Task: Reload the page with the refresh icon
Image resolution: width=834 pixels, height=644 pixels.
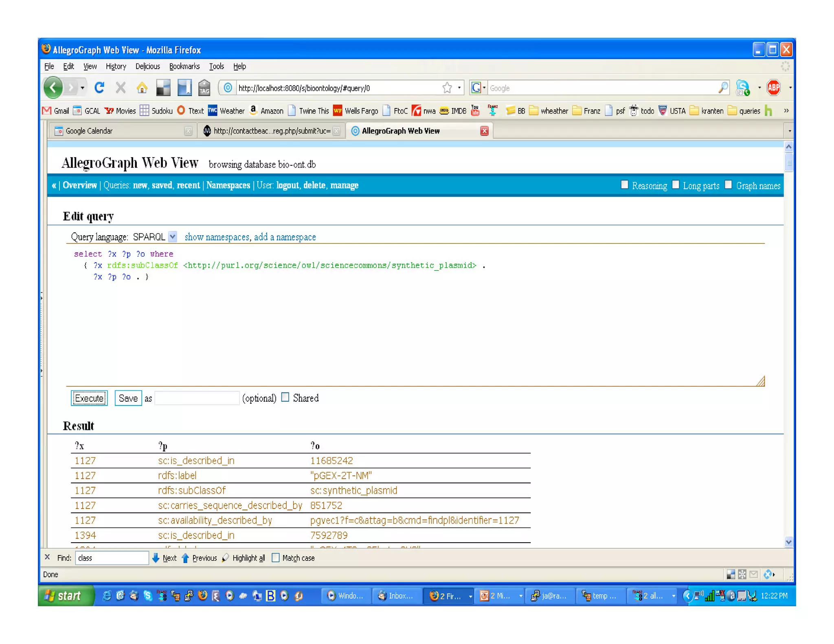Action: click(99, 88)
